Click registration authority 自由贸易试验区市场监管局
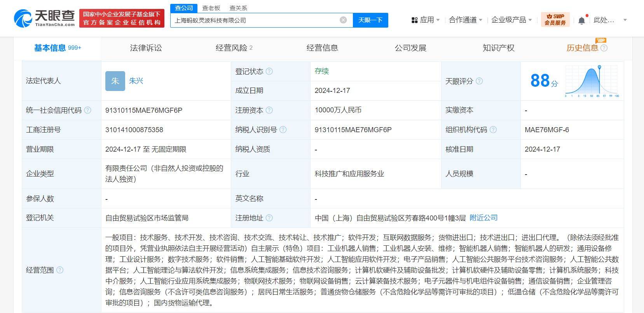Viewport: 644px width, 313px height. click(x=147, y=218)
